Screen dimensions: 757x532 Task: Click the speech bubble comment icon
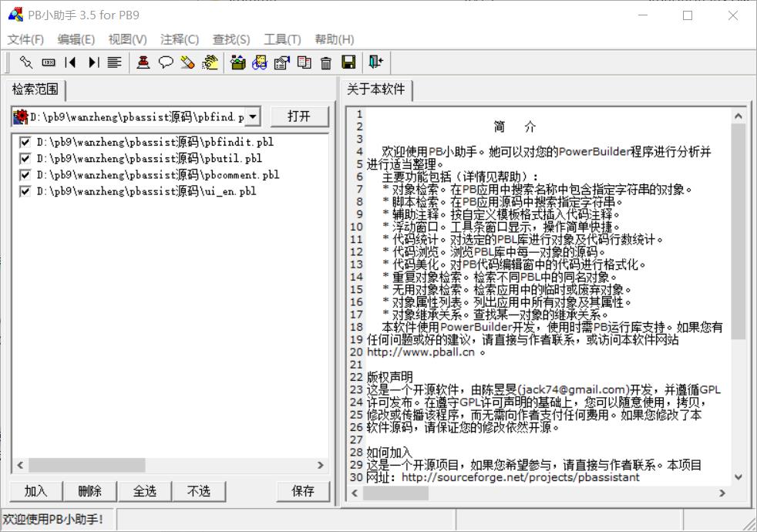(166, 62)
